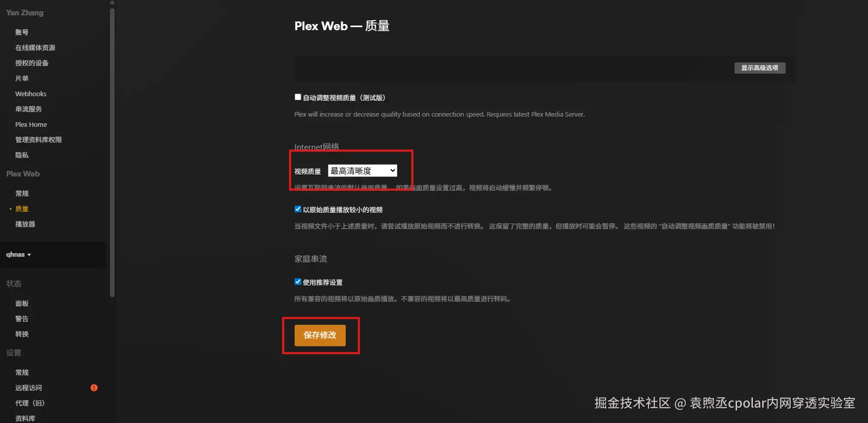Click the Internet网络 section heading

click(x=317, y=147)
